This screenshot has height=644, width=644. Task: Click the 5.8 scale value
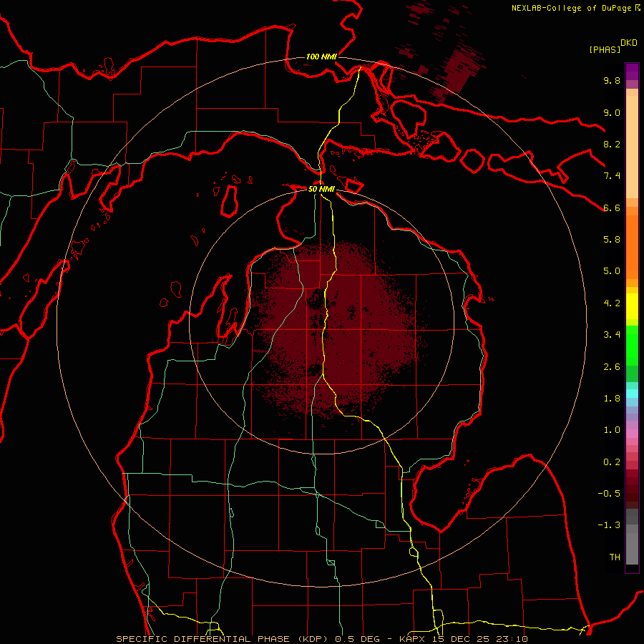(612, 239)
